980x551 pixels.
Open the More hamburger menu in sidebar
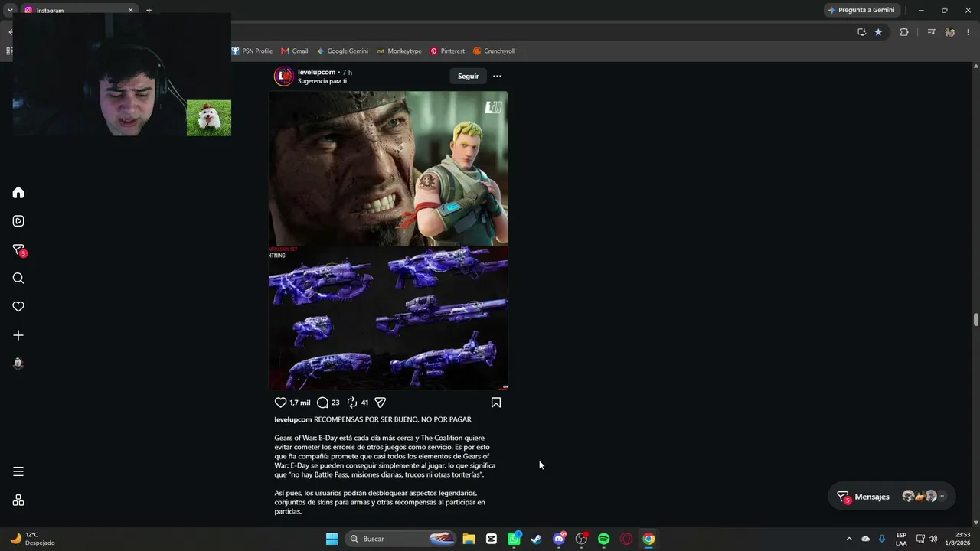pos(18,471)
